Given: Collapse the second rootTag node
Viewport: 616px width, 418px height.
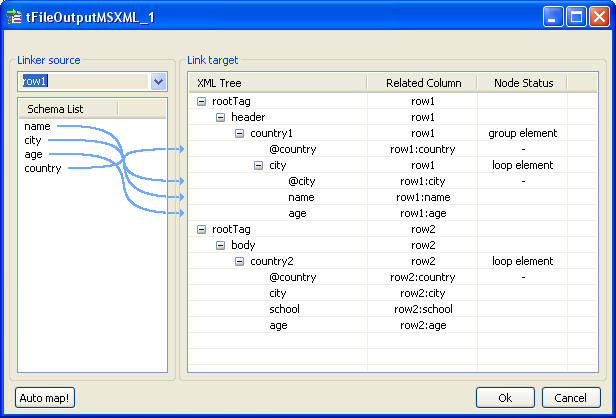Looking at the screenshot, I should click(203, 229).
